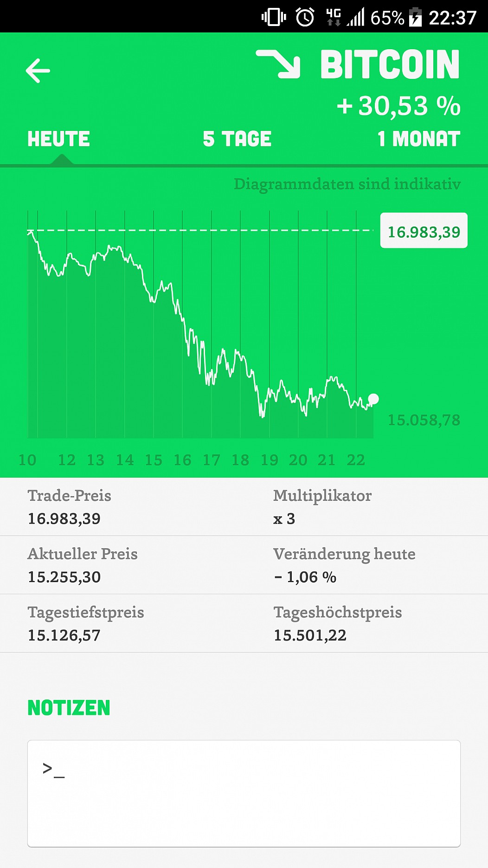This screenshot has height=868, width=488.
Task: Tap the signal strength bars icon
Action: point(356,18)
